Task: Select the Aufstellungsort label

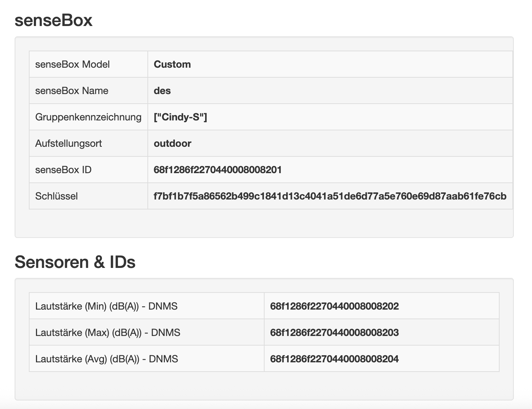Action: click(x=69, y=143)
